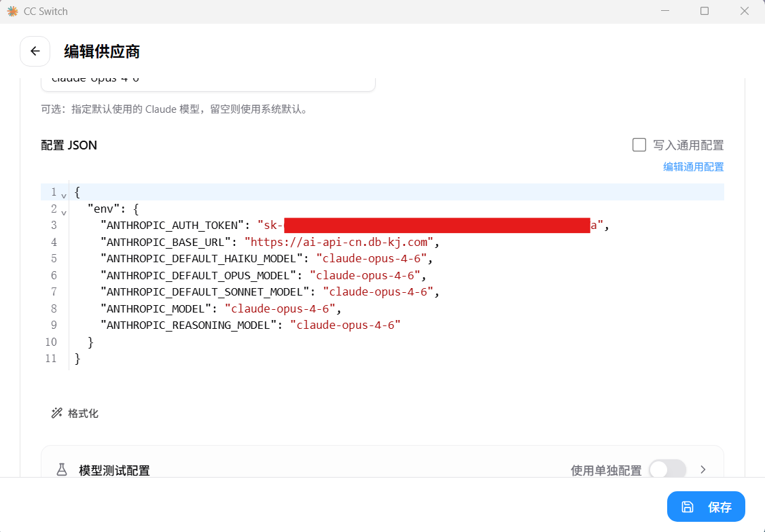Collapse the env fold arrow on line 2

[64, 212]
